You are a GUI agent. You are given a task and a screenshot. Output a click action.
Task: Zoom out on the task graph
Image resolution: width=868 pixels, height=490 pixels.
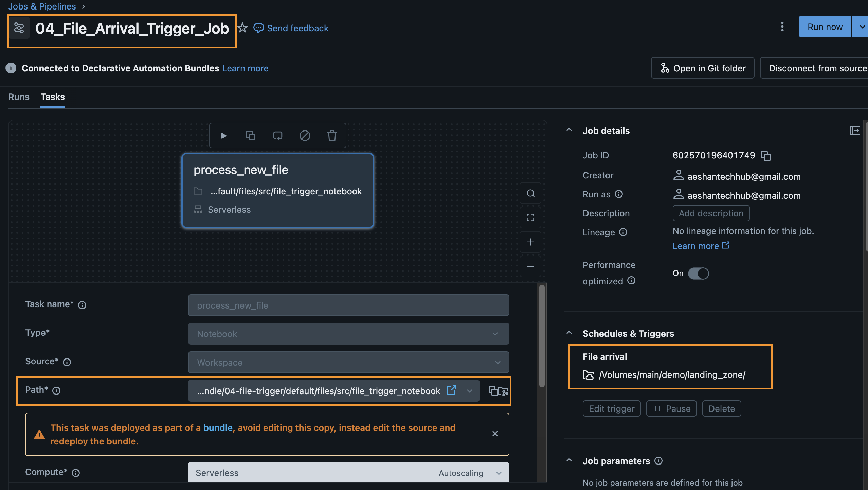(x=530, y=267)
